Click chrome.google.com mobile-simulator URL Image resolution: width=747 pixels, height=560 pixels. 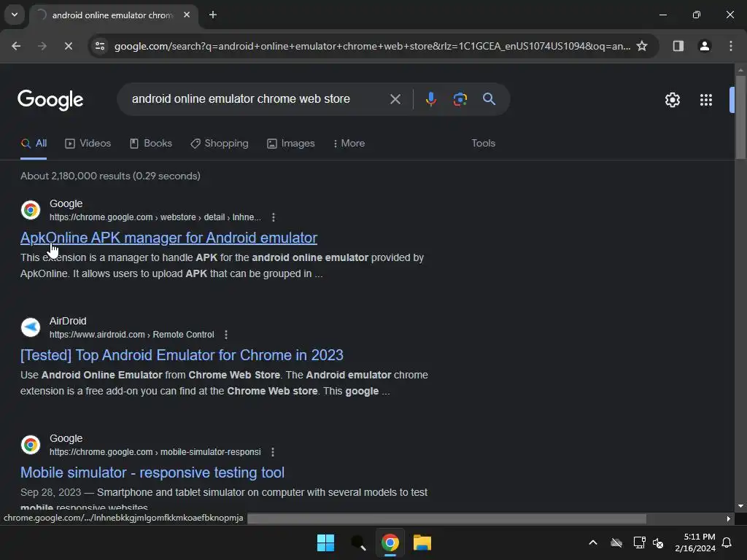(x=155, y=452)
